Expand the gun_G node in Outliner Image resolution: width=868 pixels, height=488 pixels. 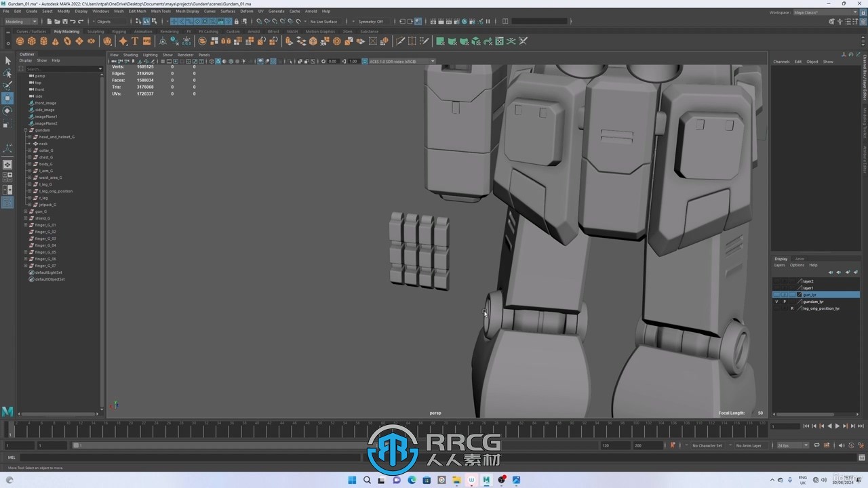click(x=26, y=211)
